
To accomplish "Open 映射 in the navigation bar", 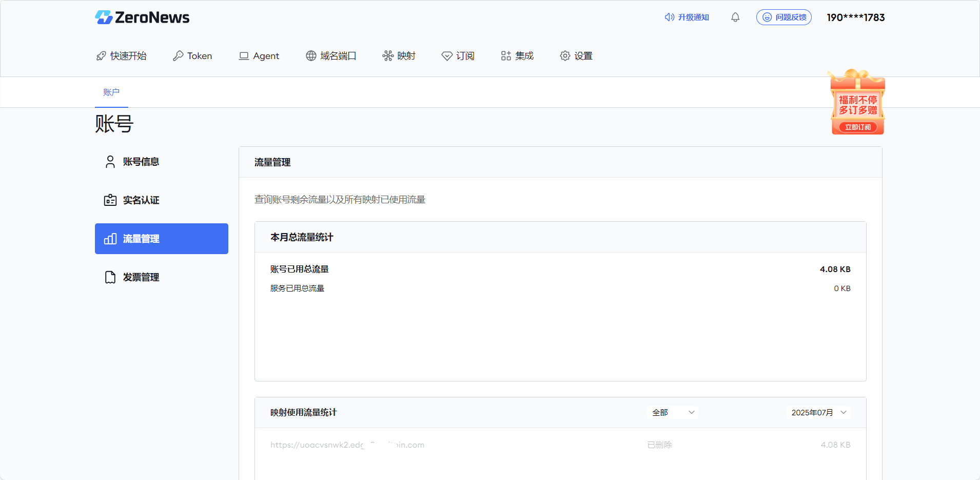I will click(x=399, y=56).
